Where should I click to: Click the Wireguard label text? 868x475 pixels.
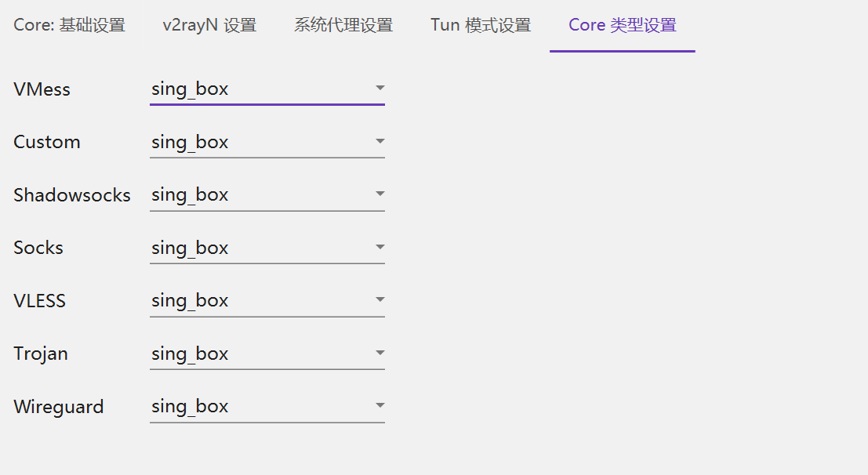click(x=59, y=407)
